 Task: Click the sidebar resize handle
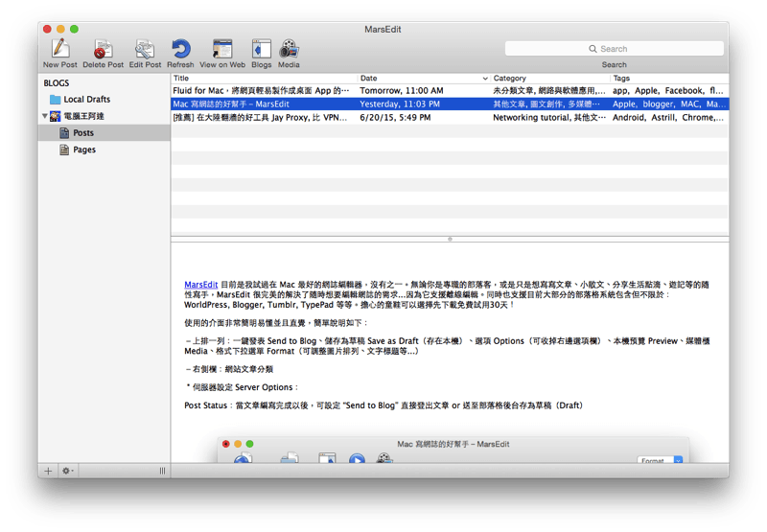tap(162, 471)
